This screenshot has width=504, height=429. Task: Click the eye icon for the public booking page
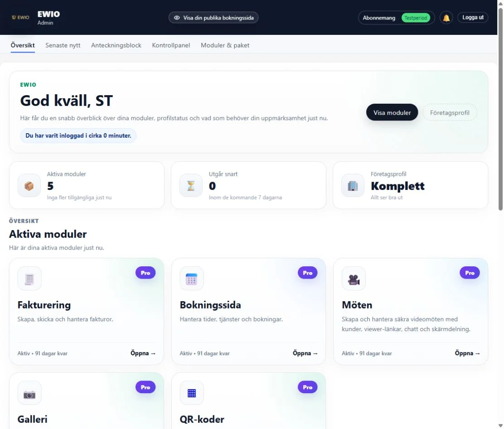tap(177, 18)
